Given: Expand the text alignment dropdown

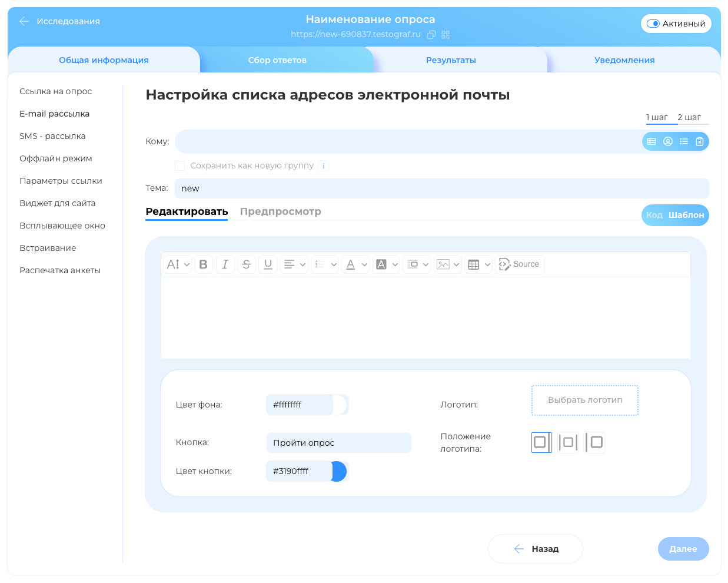Looking at the screenshot, I should point(294,264).
